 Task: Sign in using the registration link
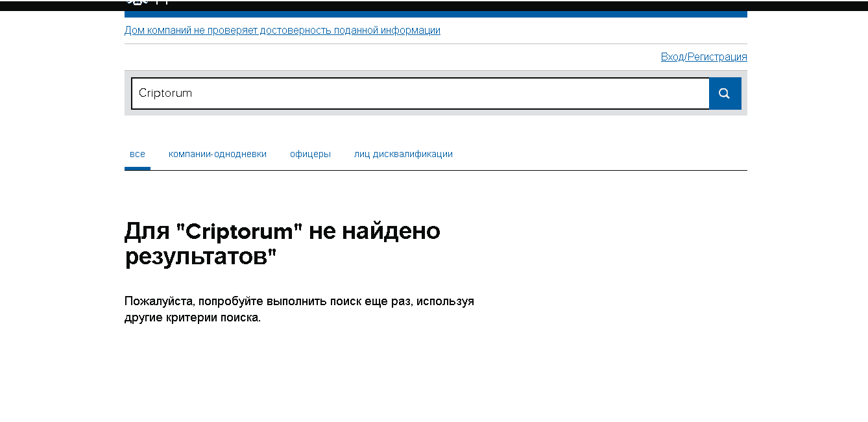[703, 56]
